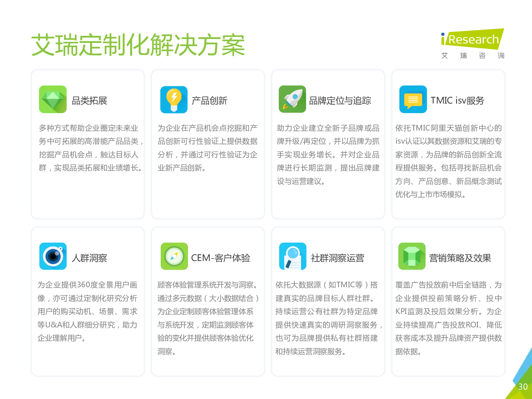Click the 品牌定位与追踪 card title
This screenshot has width=532, height=399.
pyautogui.click(x=340, y=101)
